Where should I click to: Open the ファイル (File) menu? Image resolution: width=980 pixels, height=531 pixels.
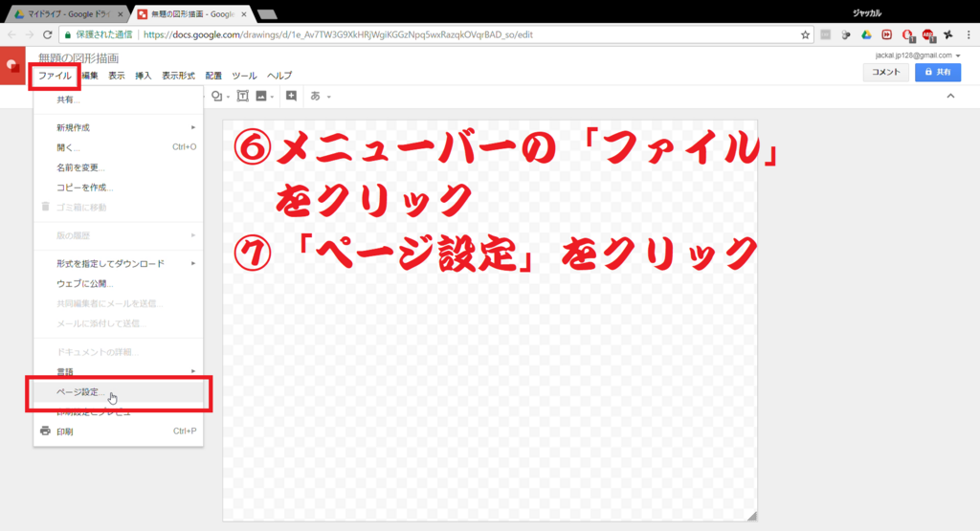point(55,76)
